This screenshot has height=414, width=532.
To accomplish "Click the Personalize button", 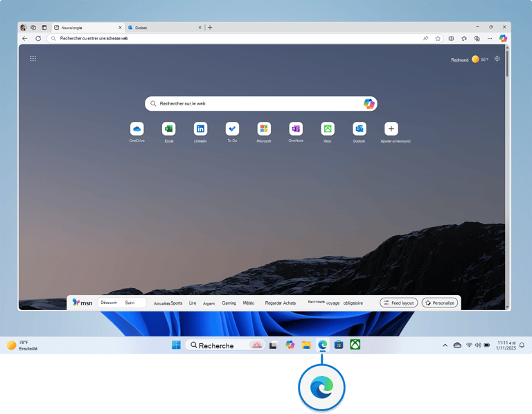I will (440, 303).
